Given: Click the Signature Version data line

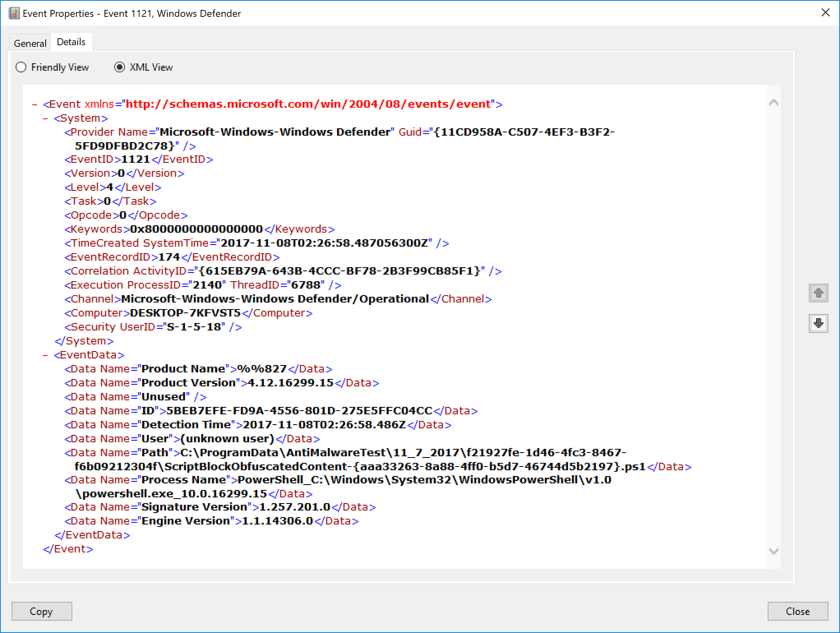Looking at the screenshot, I should click(x=220, y=507).
